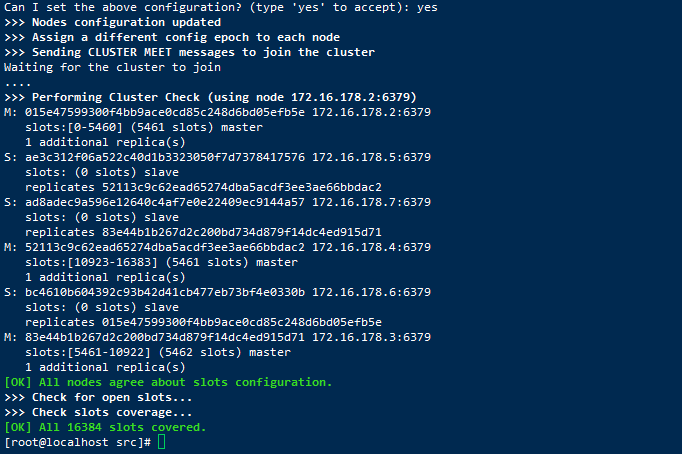Click the green "All 16384 slots covered" message
The image size is (682, 454).
105,427
